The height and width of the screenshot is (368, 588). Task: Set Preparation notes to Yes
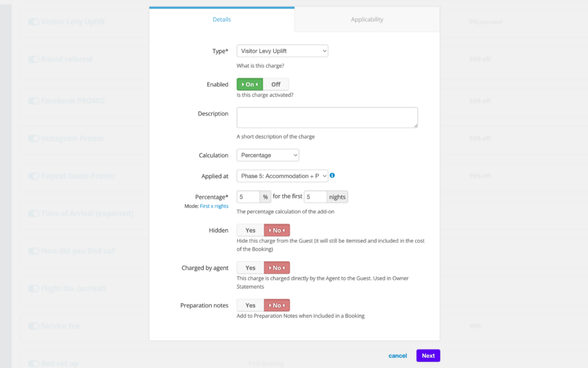coord(250,306)
